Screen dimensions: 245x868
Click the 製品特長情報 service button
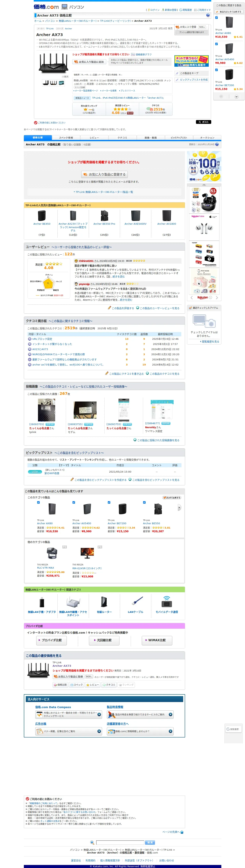point(140,714)
